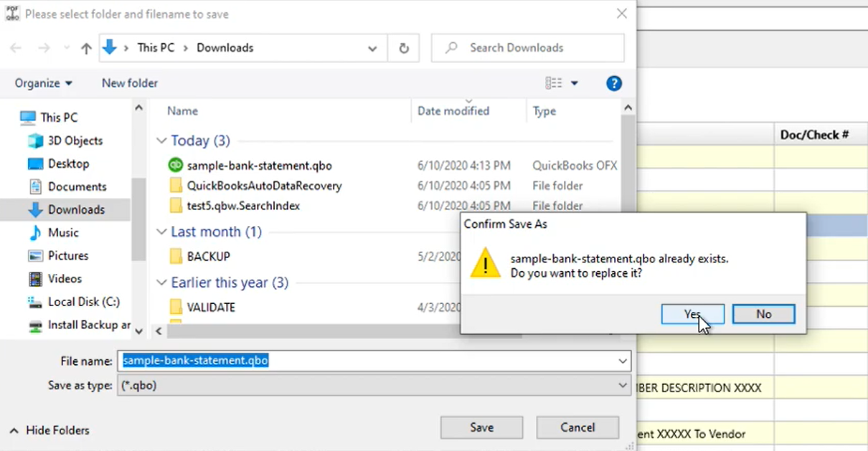
Task: Click navigation pane scroll up arrow
Action: [x=138, y=108]
